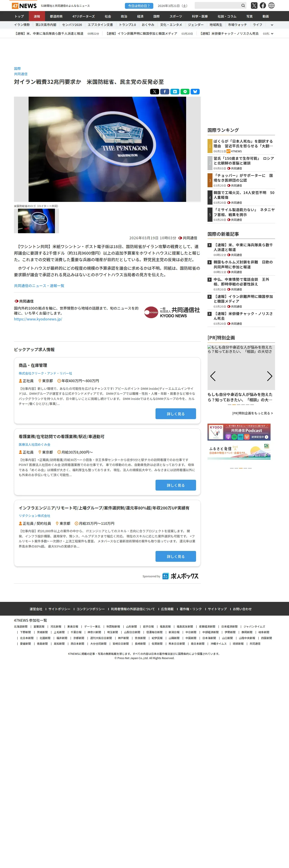
Task: Expand the breaking news ticker chevron
Action: pos(272,34)
